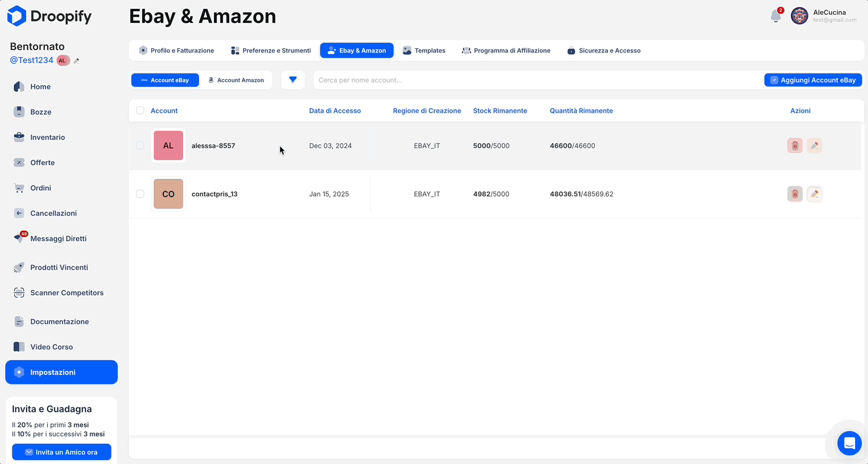Click the AL badge beside username
868x464 pixels.
pyautogui.click(x=63, y=60)
